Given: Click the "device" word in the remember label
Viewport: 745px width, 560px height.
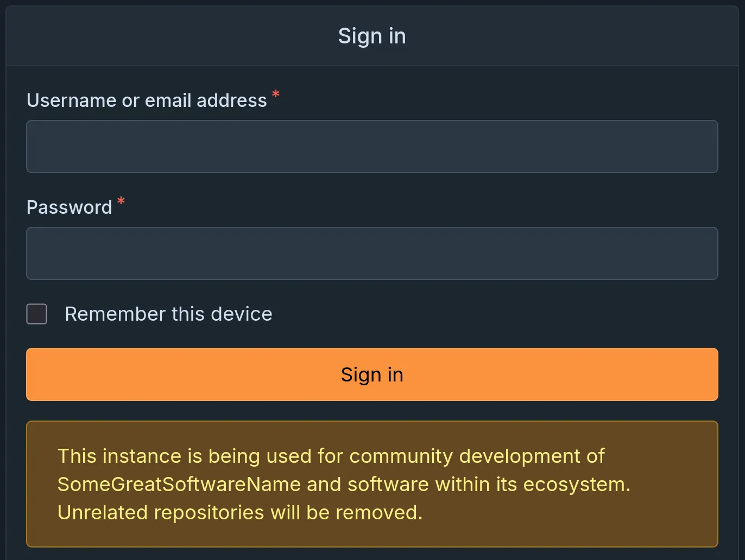Looking at the screenshot, I should 242,314.
